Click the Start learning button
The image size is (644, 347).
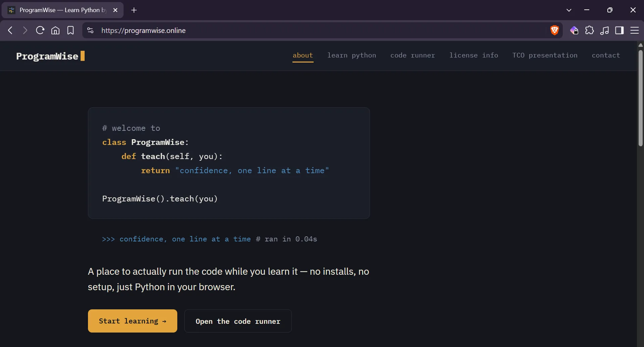click(x=133, y=321)
